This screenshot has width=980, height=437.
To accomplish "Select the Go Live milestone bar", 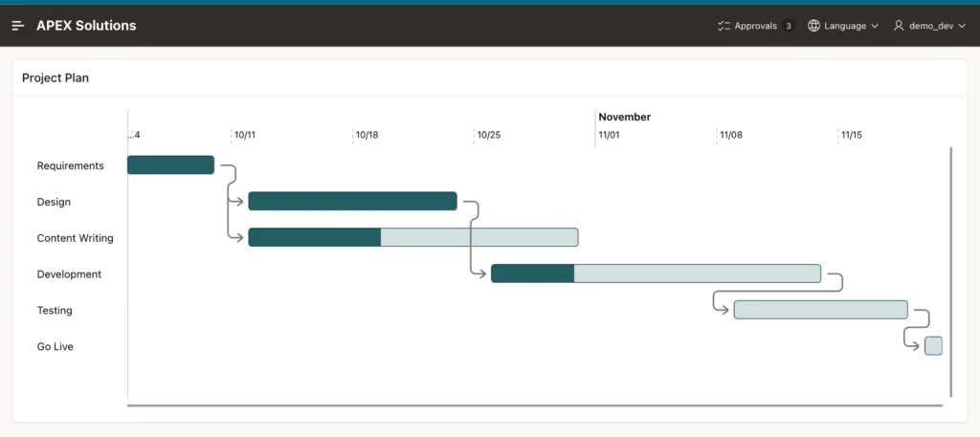I will [933, 346].
